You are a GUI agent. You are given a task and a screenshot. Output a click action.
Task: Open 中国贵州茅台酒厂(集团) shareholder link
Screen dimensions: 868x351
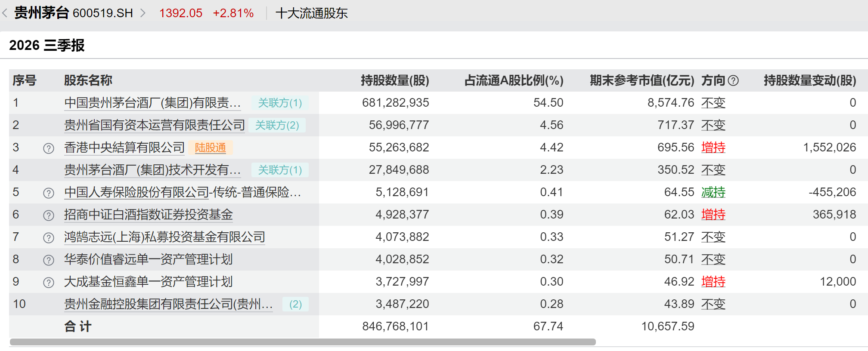(x=152, y=103)
